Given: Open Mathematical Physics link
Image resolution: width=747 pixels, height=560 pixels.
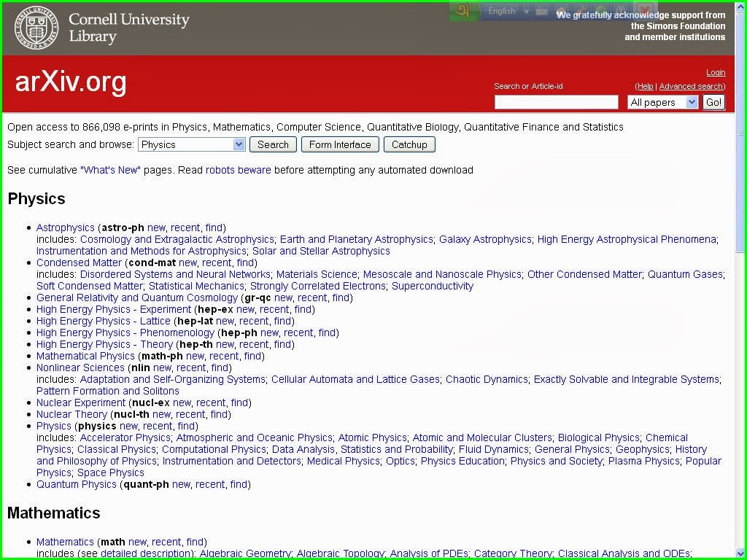Looking at the screenshot, I should click(x=86, y=356).
